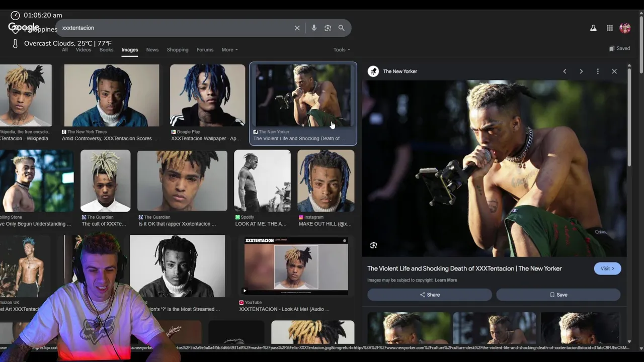Click The New Yorker source name in preview header

(400, 71)
